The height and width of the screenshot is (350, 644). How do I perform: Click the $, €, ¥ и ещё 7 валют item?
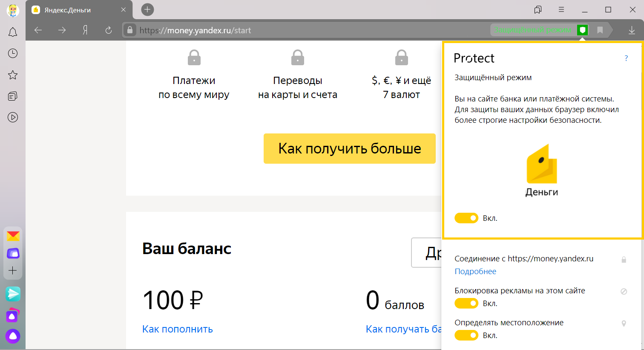pos(401,75)
